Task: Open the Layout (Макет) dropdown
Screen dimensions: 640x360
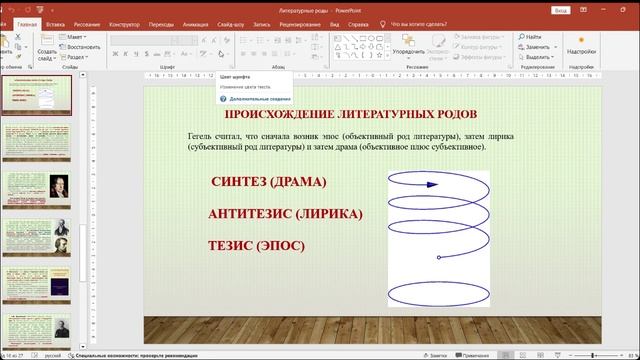Action: point(73,37)
